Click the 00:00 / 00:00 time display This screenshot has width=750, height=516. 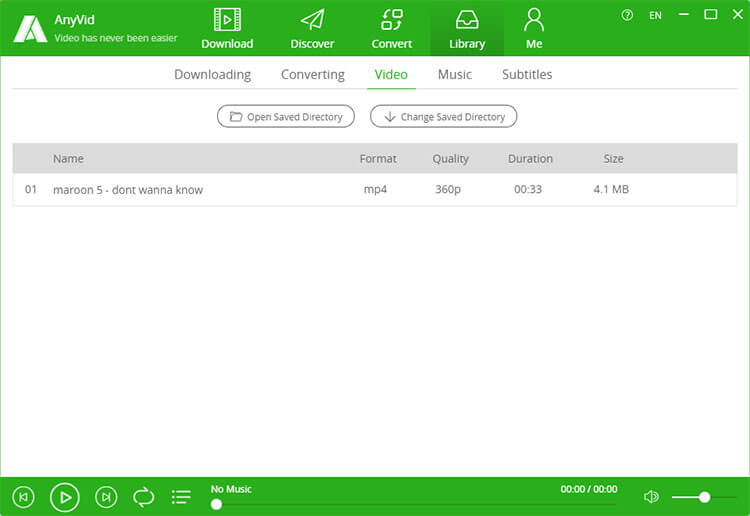tap(589, 489)
